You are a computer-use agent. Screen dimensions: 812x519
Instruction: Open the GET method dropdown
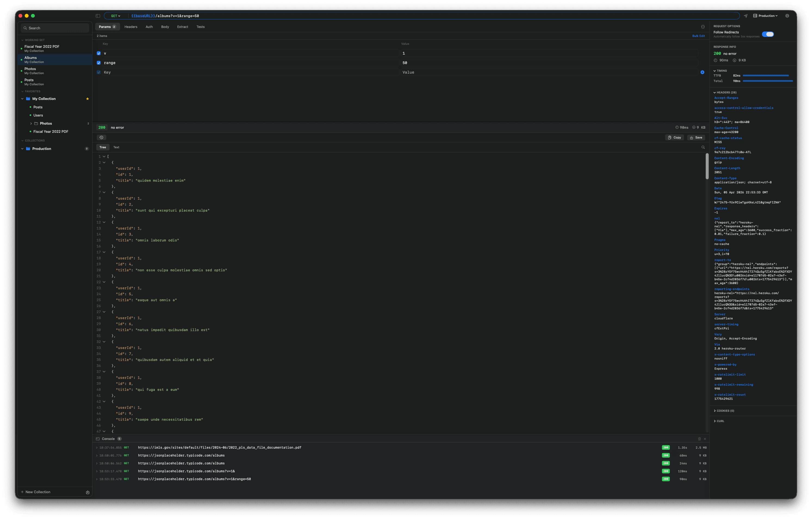point(116,16)
